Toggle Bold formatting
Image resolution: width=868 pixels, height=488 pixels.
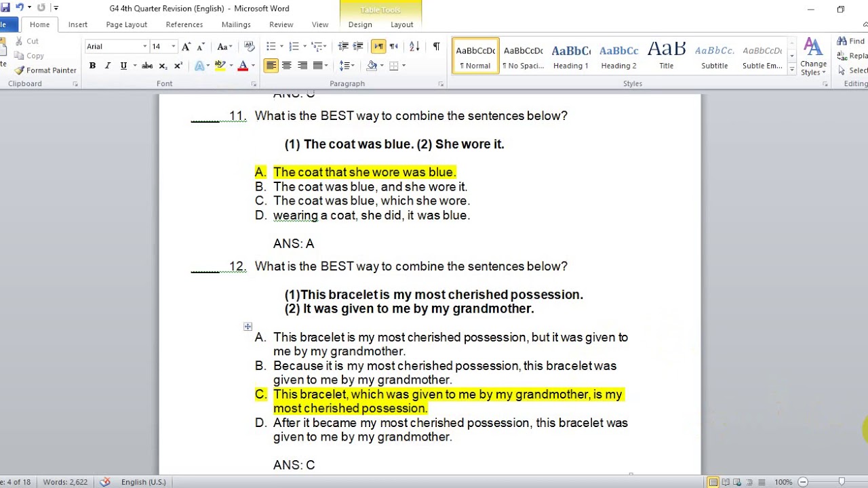92,66
